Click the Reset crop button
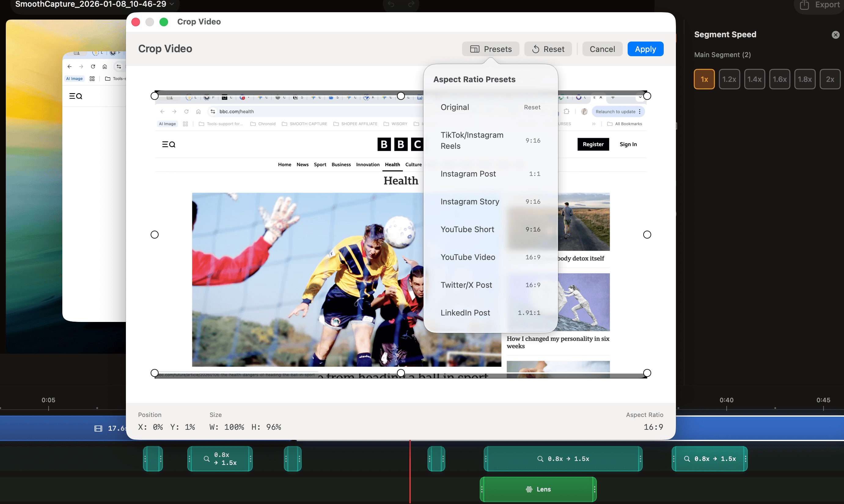Screen dimensions: 844x504 [x=548, y=49]
